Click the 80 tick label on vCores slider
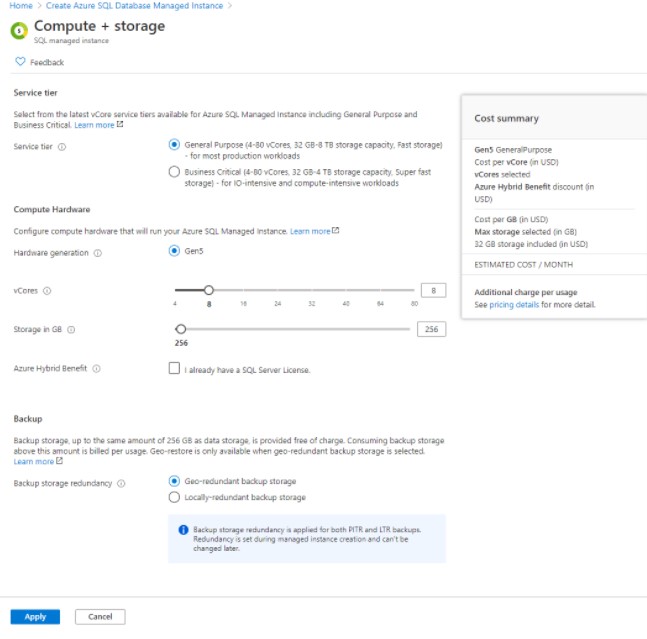Viewport: 647px width, 639px height. [414, 304]
